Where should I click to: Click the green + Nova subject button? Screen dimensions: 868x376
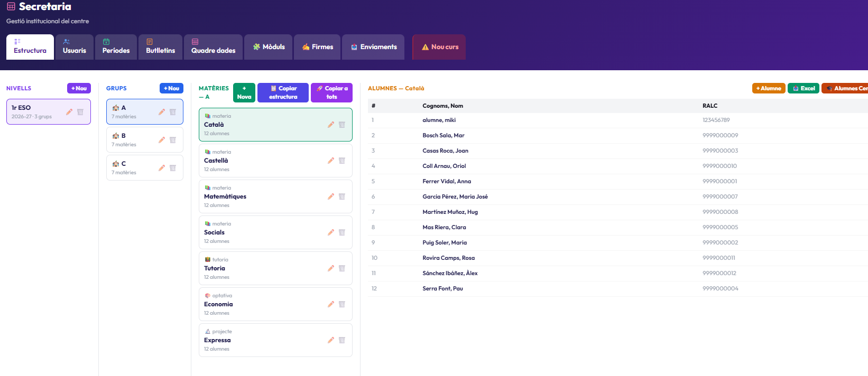(244, 92)
